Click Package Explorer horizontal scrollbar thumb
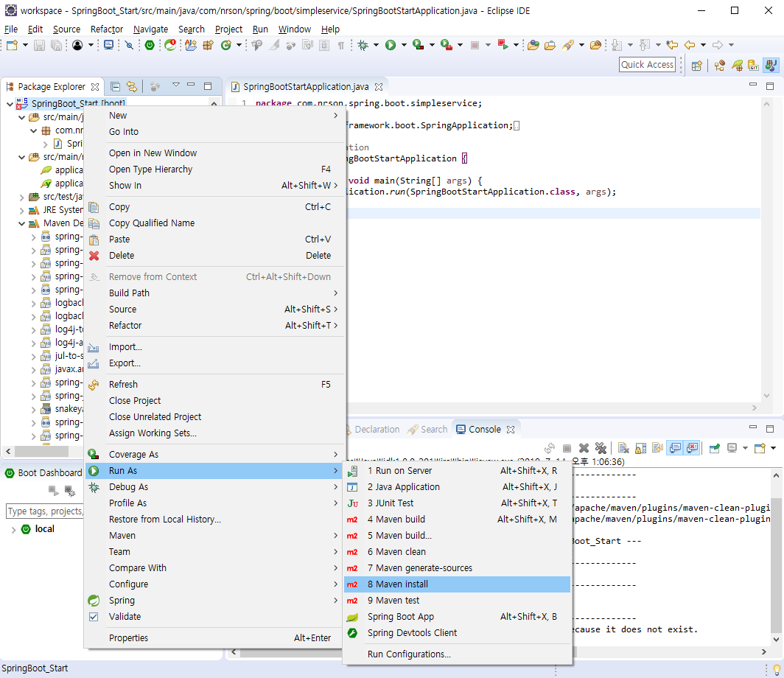784x678 pixels. 42,451
